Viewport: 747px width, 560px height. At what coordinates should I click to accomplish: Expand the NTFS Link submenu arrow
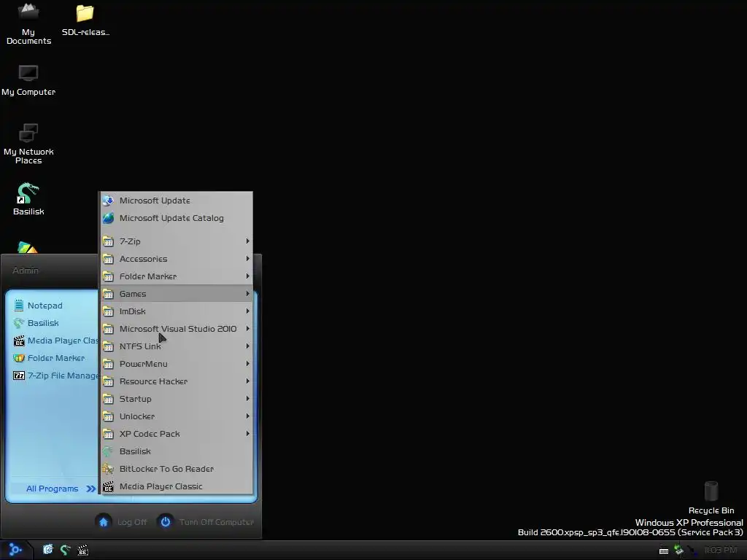(248, 346)
